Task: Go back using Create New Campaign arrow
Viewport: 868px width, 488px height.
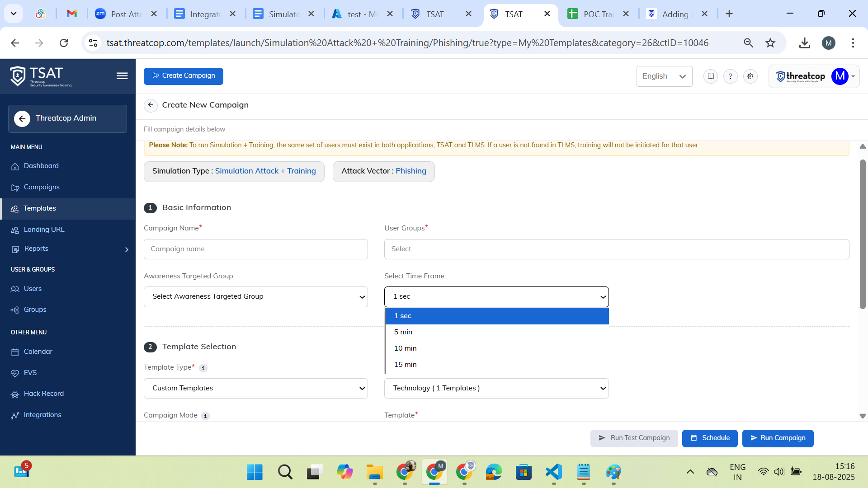Action: click(x=151, y=105)
